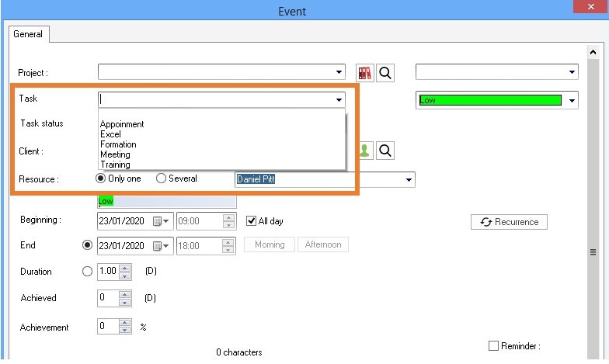Open the Daniel Pitt resource dropdown

[x=409, y=180]
